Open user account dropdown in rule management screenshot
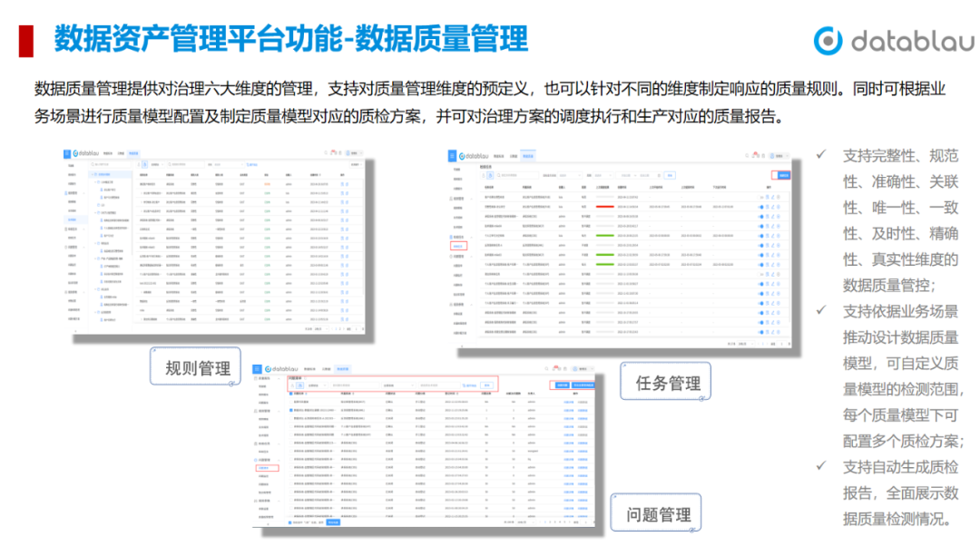 (355, 153)
